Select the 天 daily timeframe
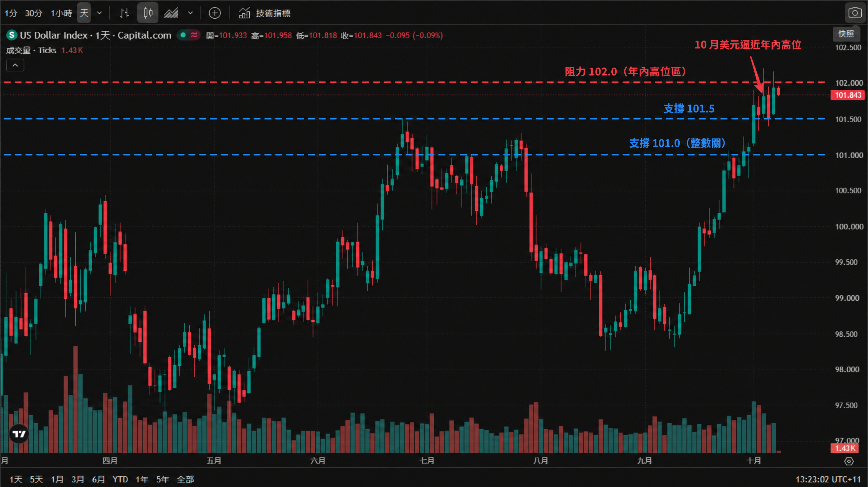The image size is (868, 487). 84,13
